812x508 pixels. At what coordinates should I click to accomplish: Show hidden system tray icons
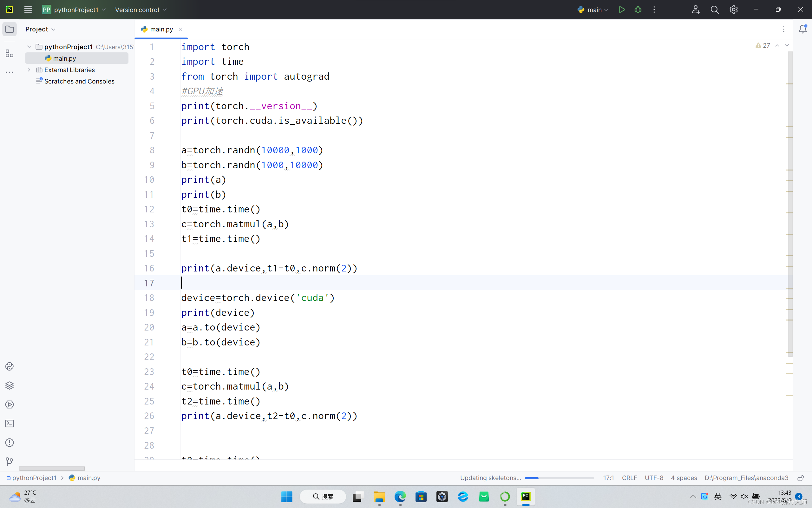(x=693, y=497)
